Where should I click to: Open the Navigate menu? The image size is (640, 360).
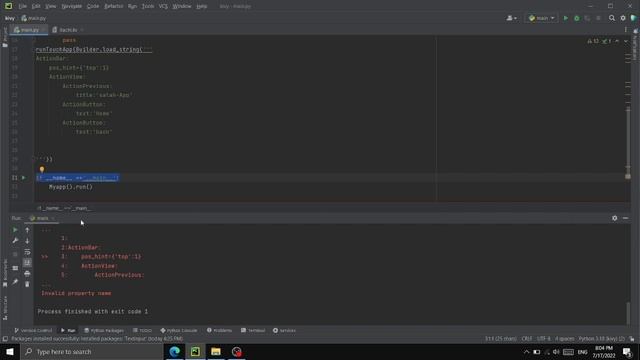(71, 6)
